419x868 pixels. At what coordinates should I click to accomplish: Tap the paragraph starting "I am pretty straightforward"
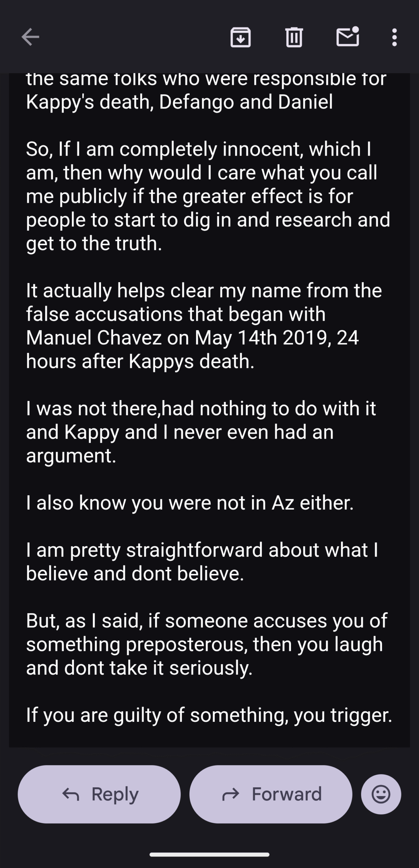click(x=202, y=561)
